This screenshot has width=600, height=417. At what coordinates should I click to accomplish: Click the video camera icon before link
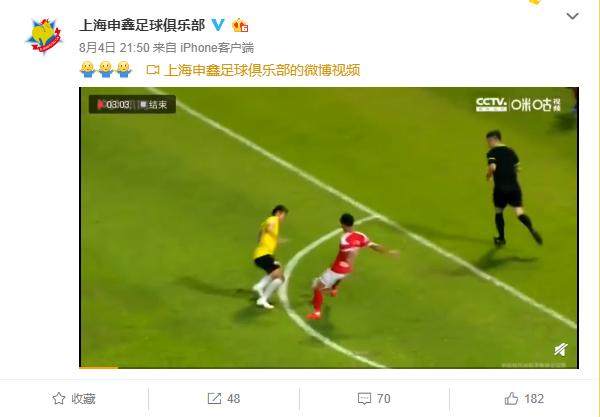point(153,70)
